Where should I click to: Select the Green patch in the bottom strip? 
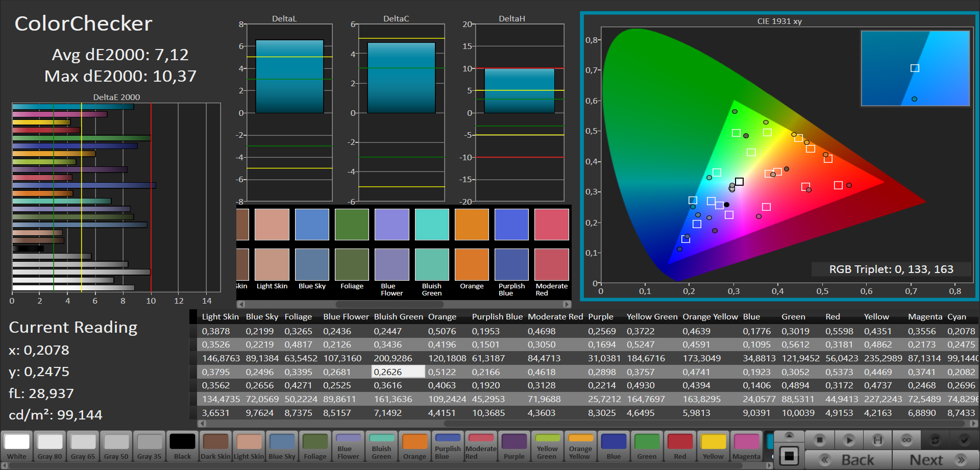647,446
